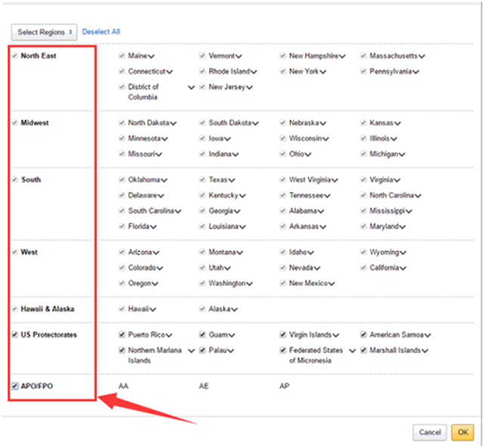Expand the Maine chevron

point(151,57)
